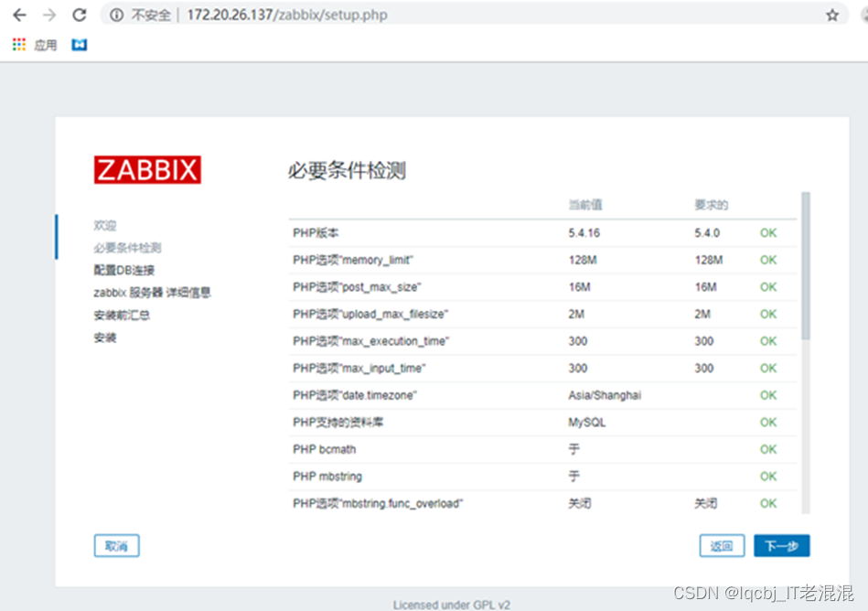Click the date.timezone option row label
Viewport: 868px width, 611px height.
coord(355,395)
